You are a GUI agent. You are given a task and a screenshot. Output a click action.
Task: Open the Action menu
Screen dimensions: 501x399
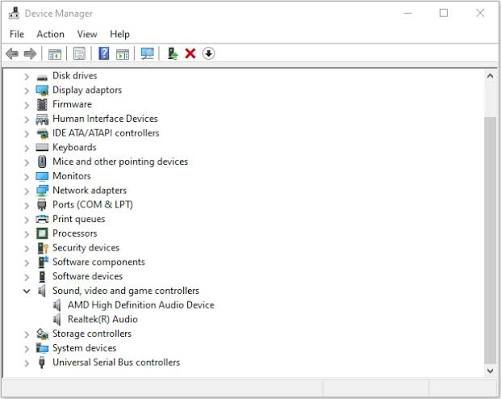(50, 34)
